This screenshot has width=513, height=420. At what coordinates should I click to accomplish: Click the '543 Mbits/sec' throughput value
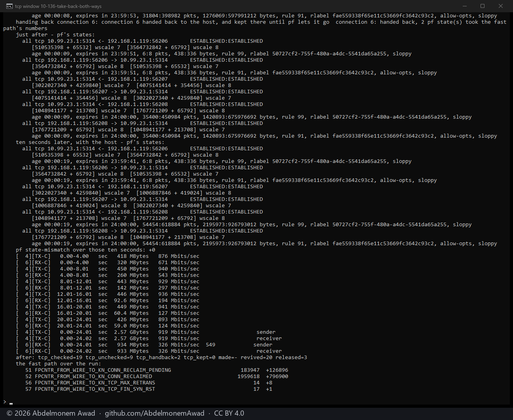tap(179, 275)
